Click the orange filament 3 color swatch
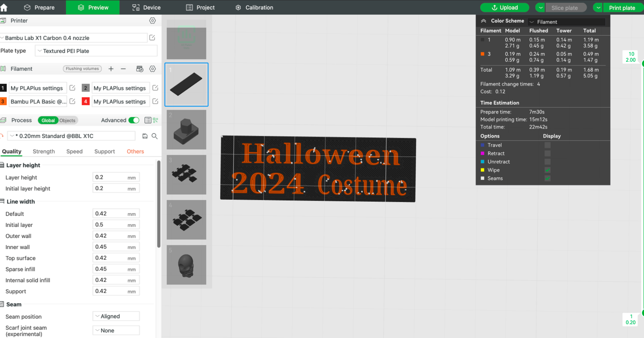Image resolution: width=644 pixels, height=338 pixels. [3, 101]
